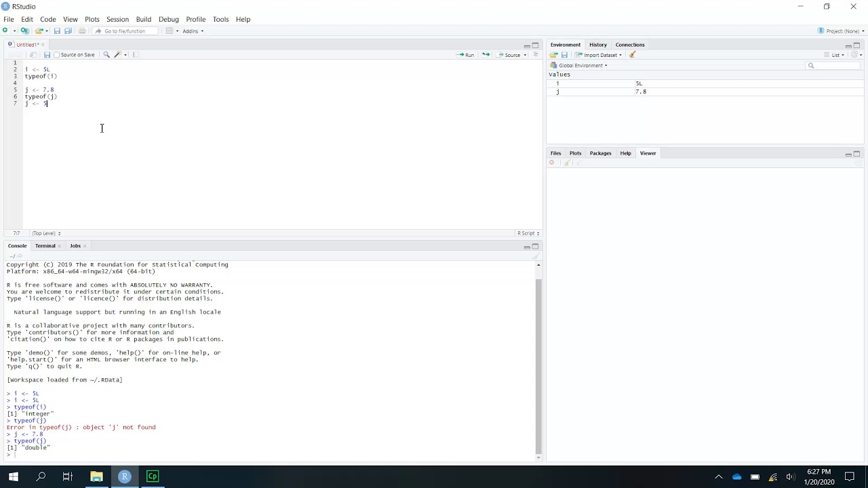The width and height of the screenshot is (868, 488).
Task: Click the Find/Replace magnifier icon
Action: [x=106, y=55]
